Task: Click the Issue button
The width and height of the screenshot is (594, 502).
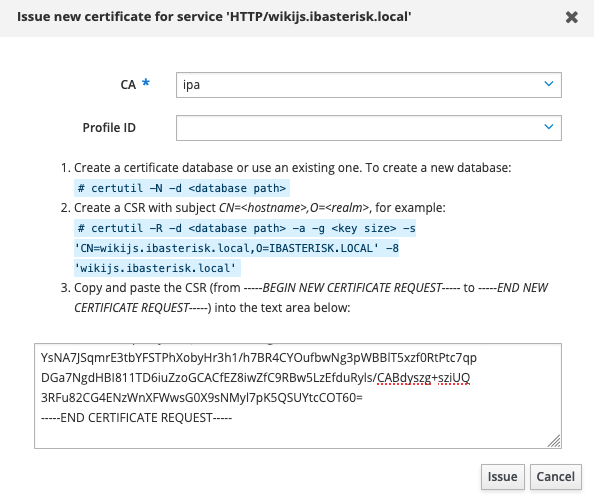Action: 502,477
